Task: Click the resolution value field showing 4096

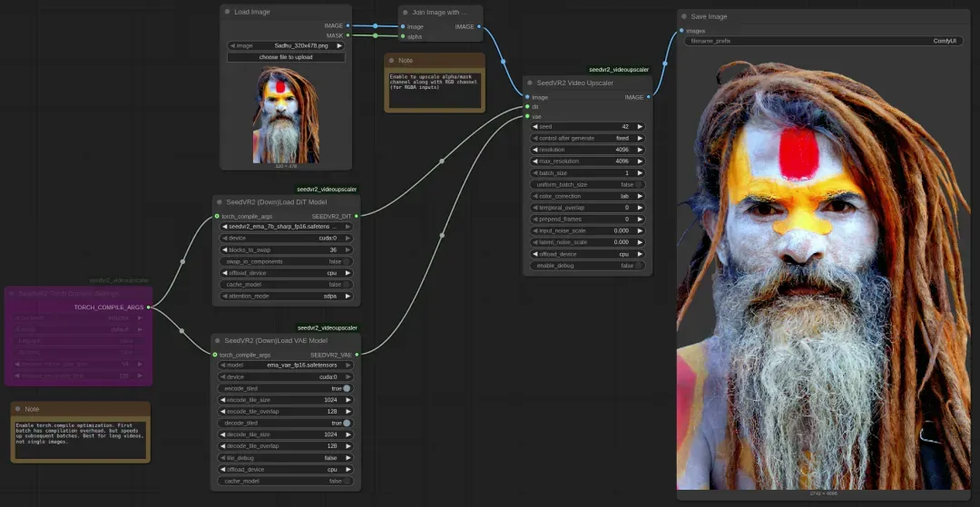Action: 587,150
